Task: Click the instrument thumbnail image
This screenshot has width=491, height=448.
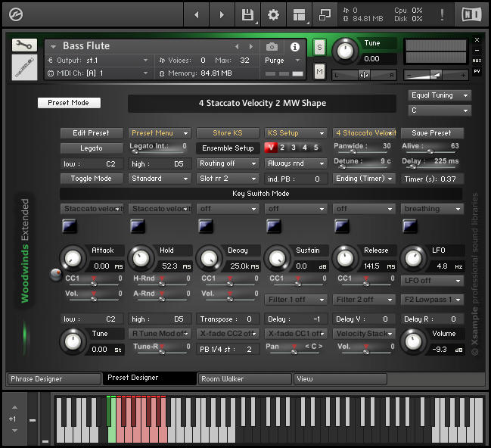Action: [24, 67]
